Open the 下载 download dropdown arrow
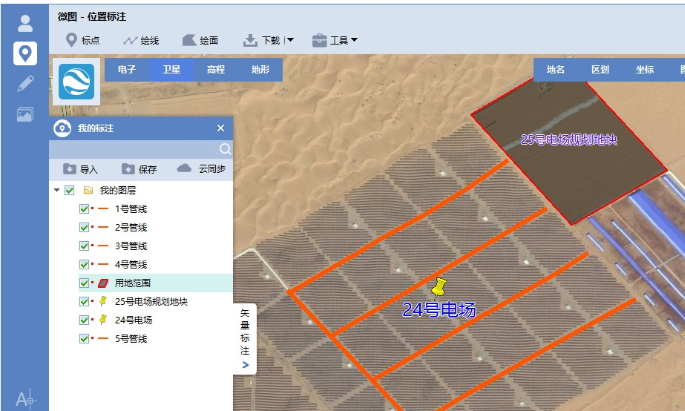685x411 pixels. pos(290,41)
